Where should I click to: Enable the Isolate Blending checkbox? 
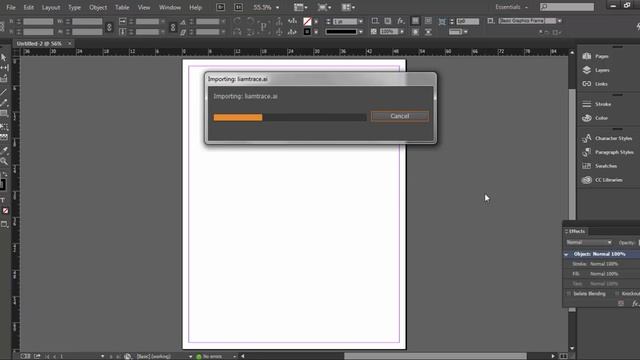(x=569, y=294)
